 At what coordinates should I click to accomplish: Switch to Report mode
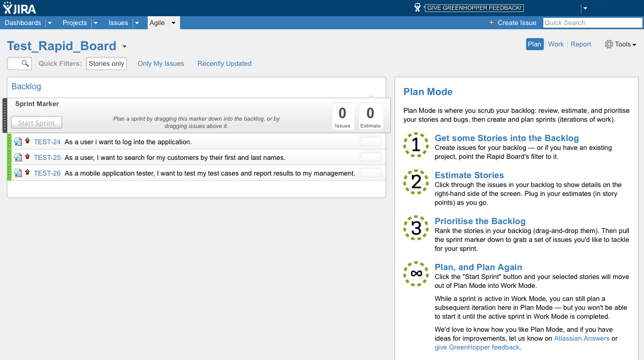(581, 44)
